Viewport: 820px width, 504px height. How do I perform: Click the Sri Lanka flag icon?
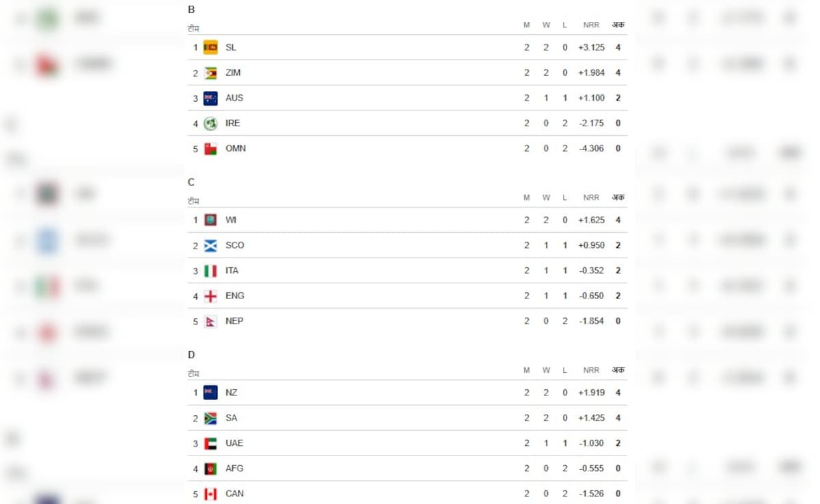point(210,48)
